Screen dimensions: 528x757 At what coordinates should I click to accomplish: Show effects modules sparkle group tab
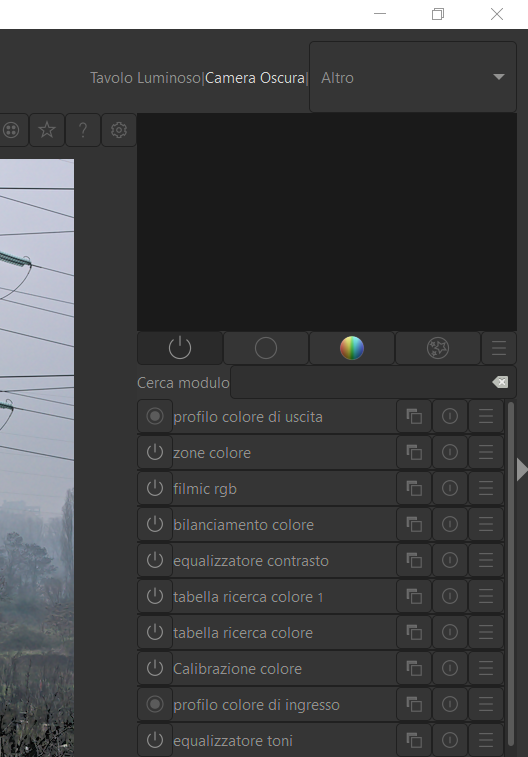[438, 348]
